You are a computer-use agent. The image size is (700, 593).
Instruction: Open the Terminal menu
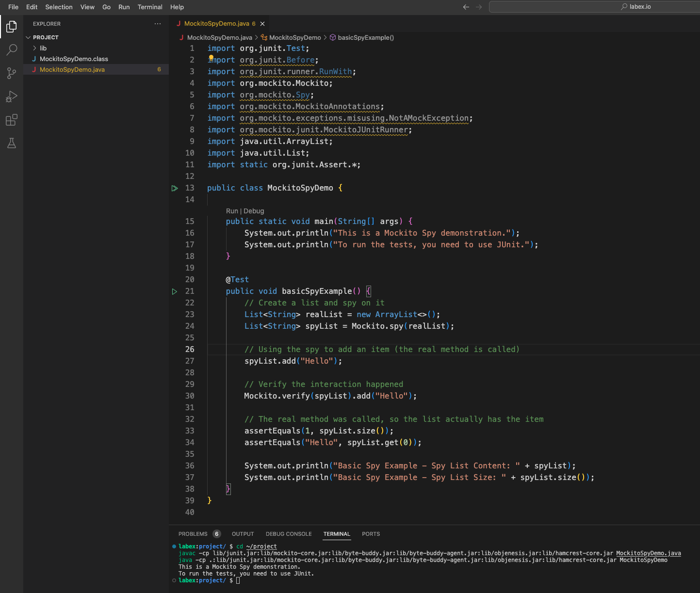click(150, 7)
